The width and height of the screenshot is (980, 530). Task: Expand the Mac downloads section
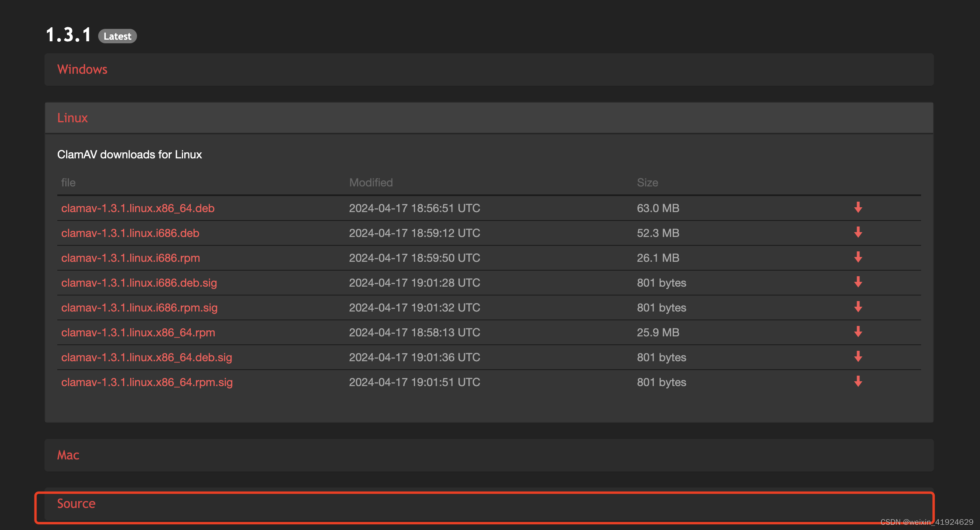[68, 455]
